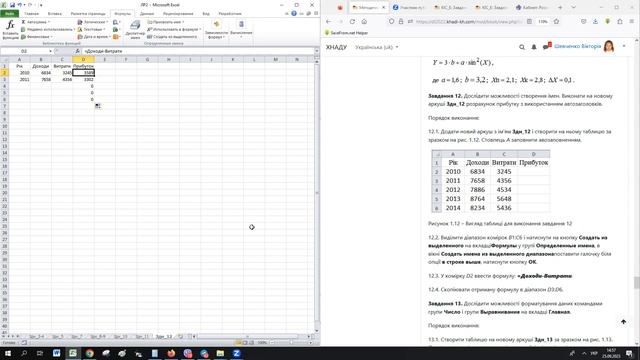Open the Date and Time functions dropdown

(94, 37)
